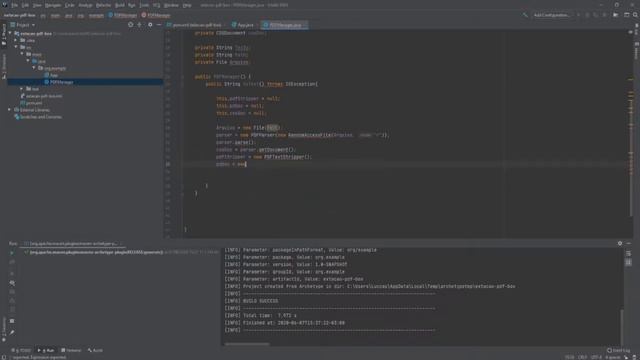Open the Edit menu
Viewport: 640px width, 360px height.
pos(25,5)
